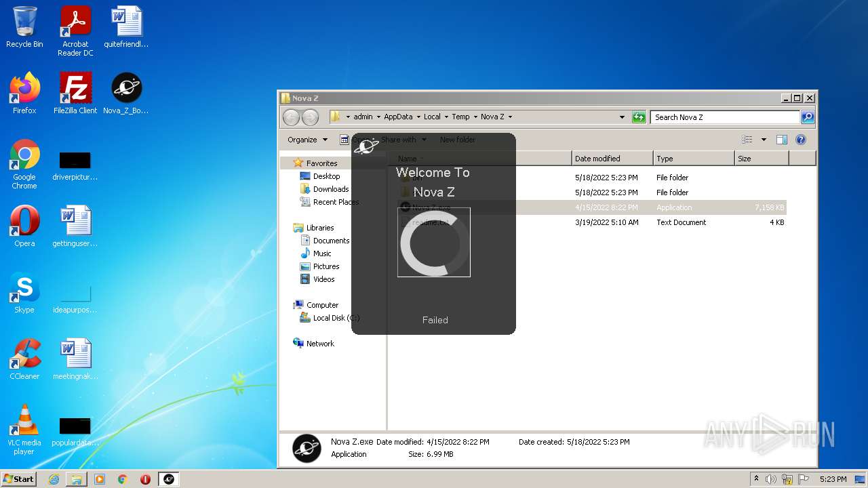868x488 pixels.
Task: Click the search magnifier button
Action: 807,117
